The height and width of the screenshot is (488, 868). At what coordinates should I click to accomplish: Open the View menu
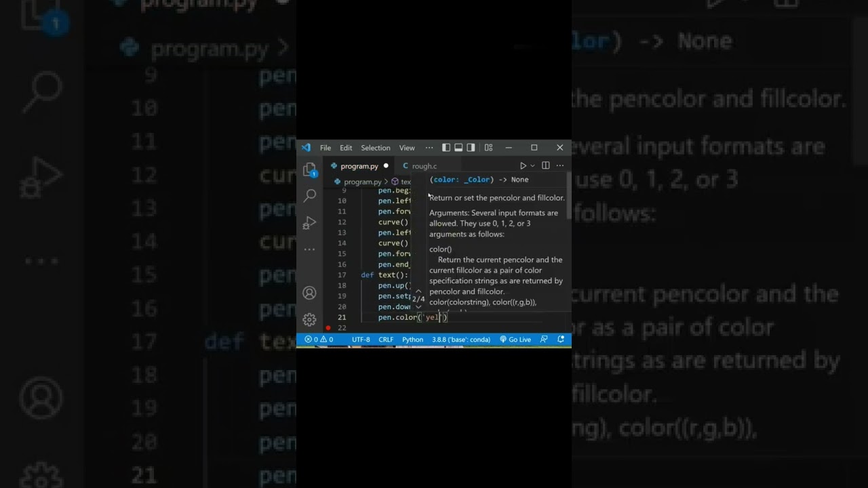pos(407,148)
